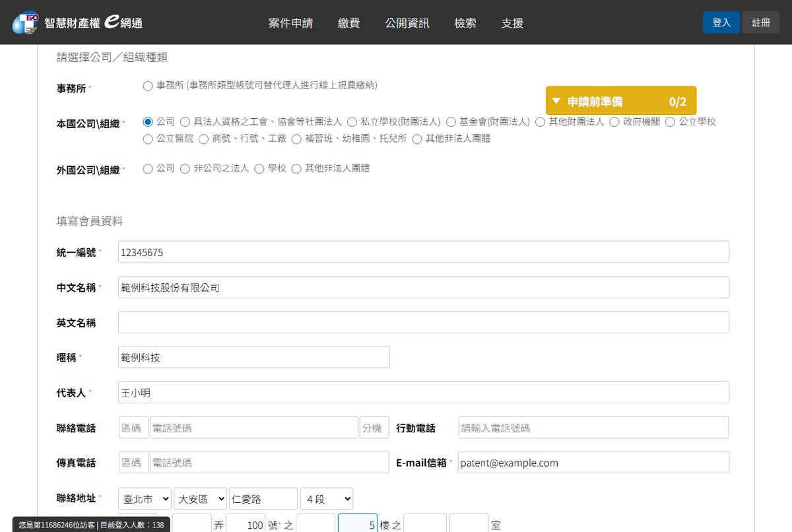This screenshot has width=792, height=532.
Task: Click the 代表人 input field
Action: coord(424,392)
